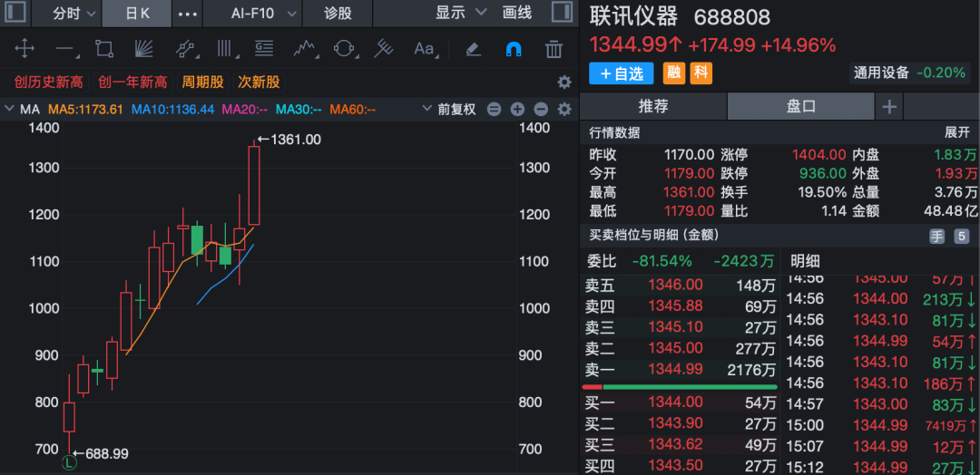Toggle the 手 unit button
The width and height of the screenshot is (980, 475).
pos(936,236)
